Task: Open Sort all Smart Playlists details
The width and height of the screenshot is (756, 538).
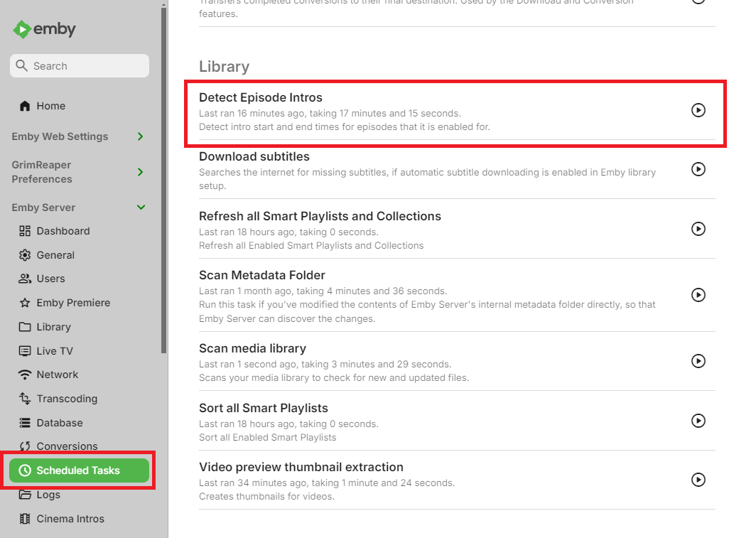Action: pyautogui.click(x=263, y=409)
